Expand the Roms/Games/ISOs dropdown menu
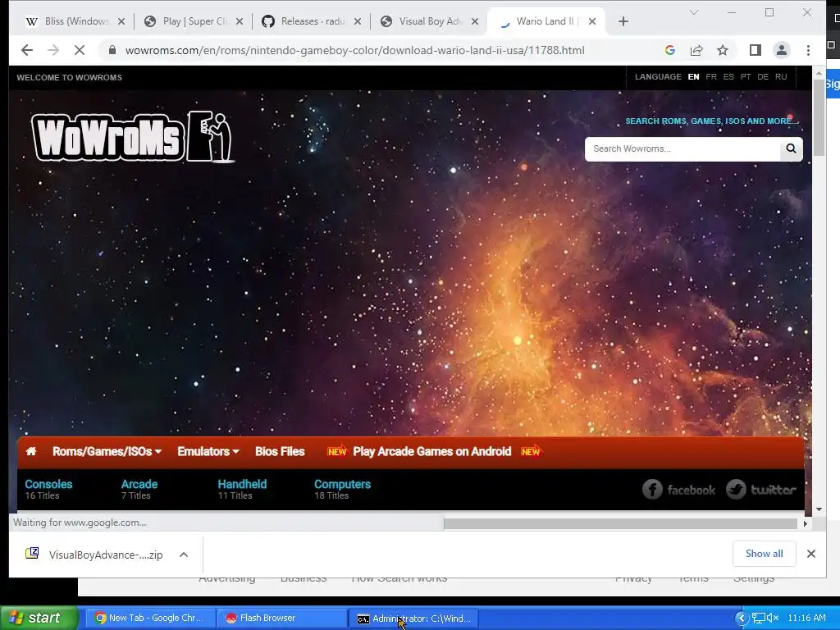 point(107,452)
